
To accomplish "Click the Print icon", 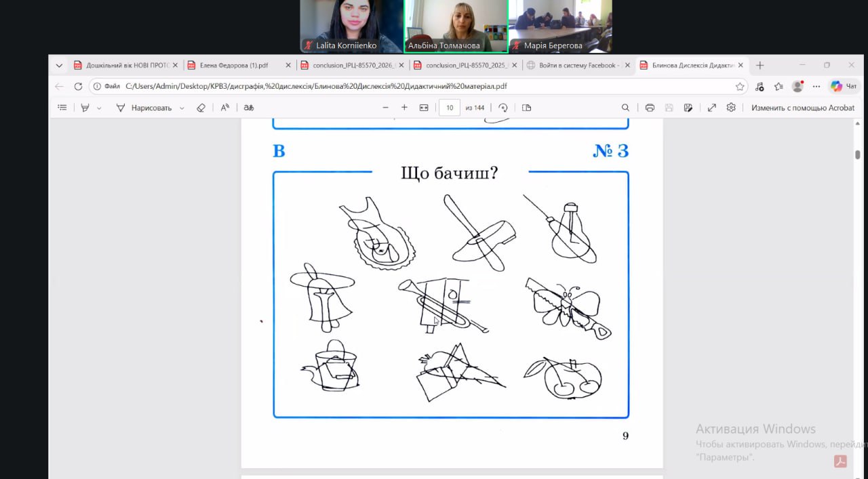I will coord(650,108).
